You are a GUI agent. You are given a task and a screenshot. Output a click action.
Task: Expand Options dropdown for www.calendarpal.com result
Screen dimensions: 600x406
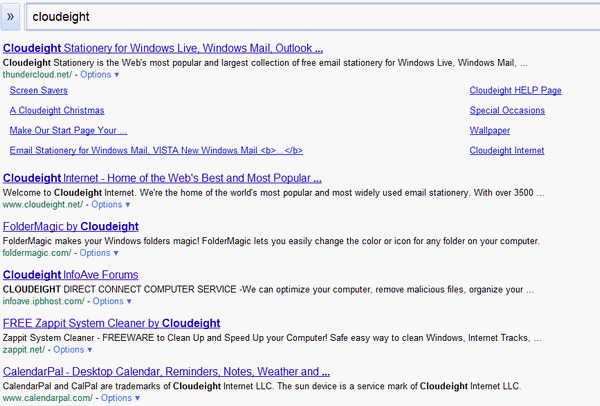[x=121, y=398]
